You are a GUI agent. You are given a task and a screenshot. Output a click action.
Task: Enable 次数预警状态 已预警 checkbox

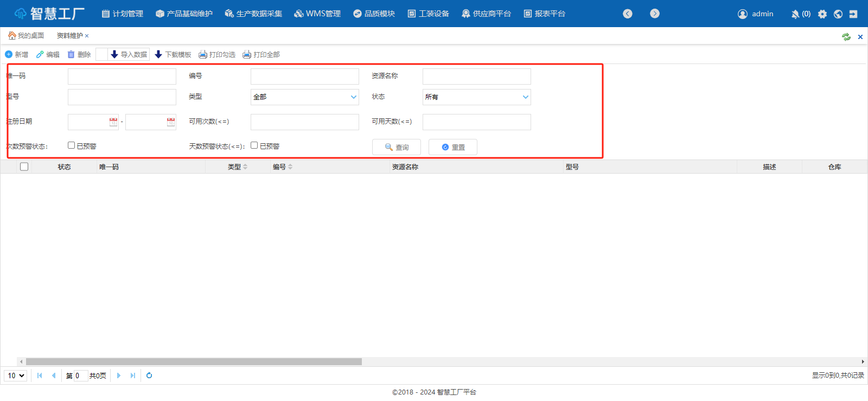(71, 145)
